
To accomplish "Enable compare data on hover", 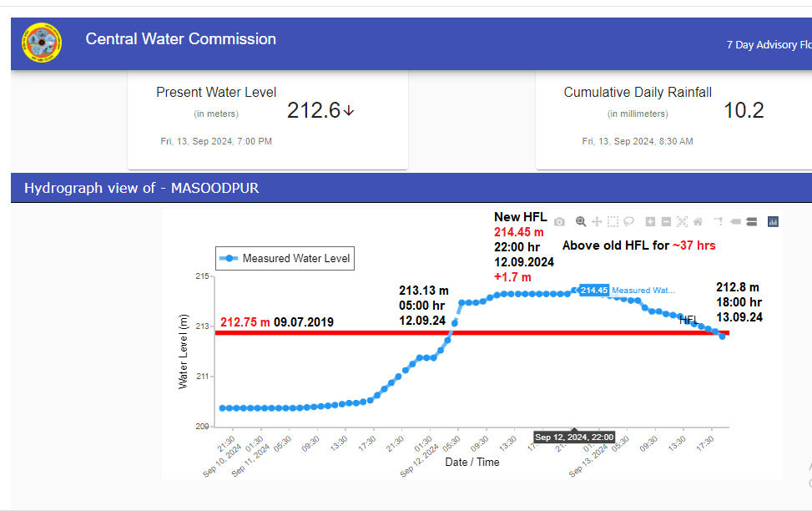I will click(x=751, y=222).
